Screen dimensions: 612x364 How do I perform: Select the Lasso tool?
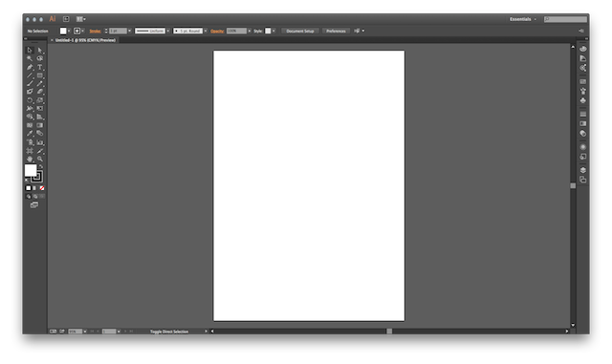tap(40, 58)
